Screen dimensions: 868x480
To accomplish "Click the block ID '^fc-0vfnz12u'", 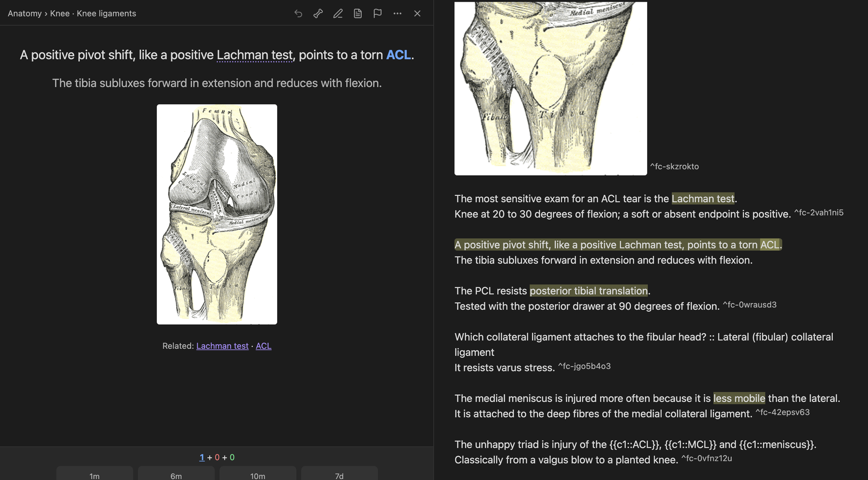I will (x=707, y=458).
